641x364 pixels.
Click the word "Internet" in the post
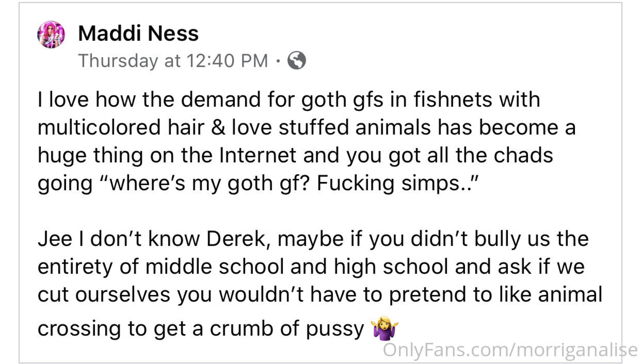pos(258,155)
